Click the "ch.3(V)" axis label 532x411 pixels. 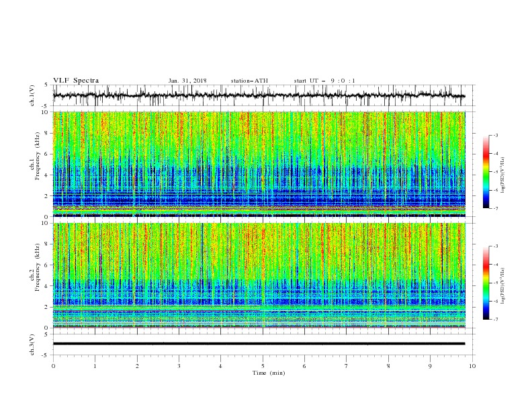32,345
